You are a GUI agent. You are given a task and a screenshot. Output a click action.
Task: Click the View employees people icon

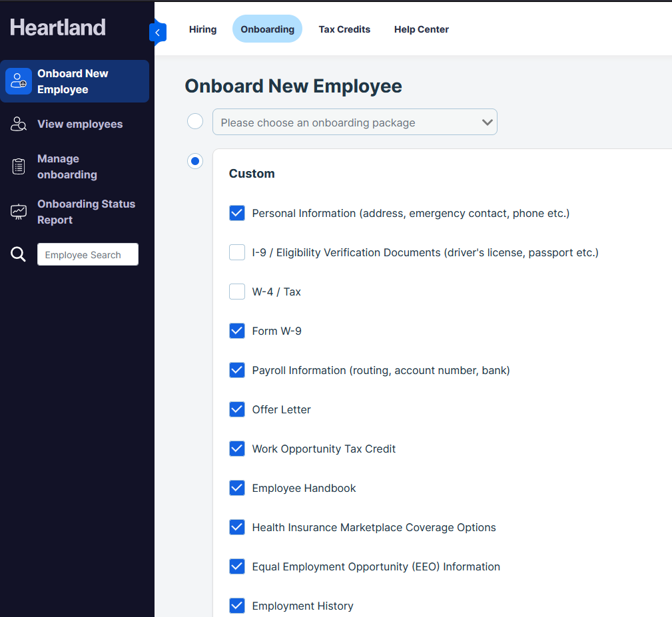pos(19,124)
